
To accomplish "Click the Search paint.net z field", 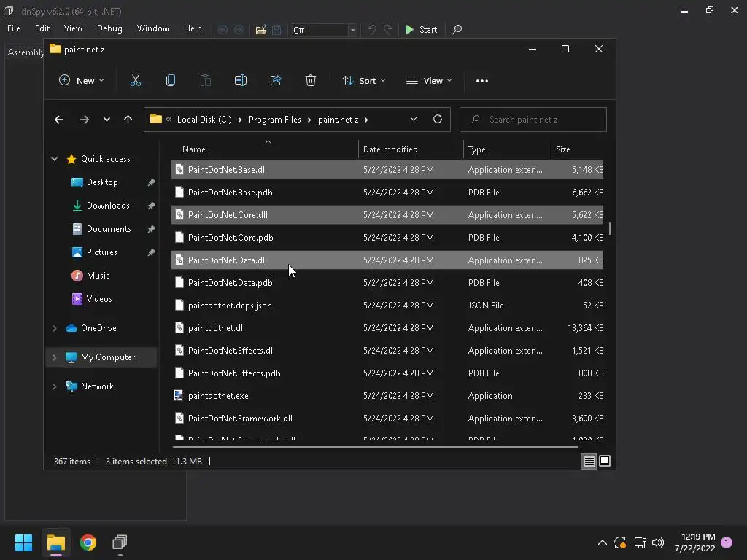I will point(533,120).
